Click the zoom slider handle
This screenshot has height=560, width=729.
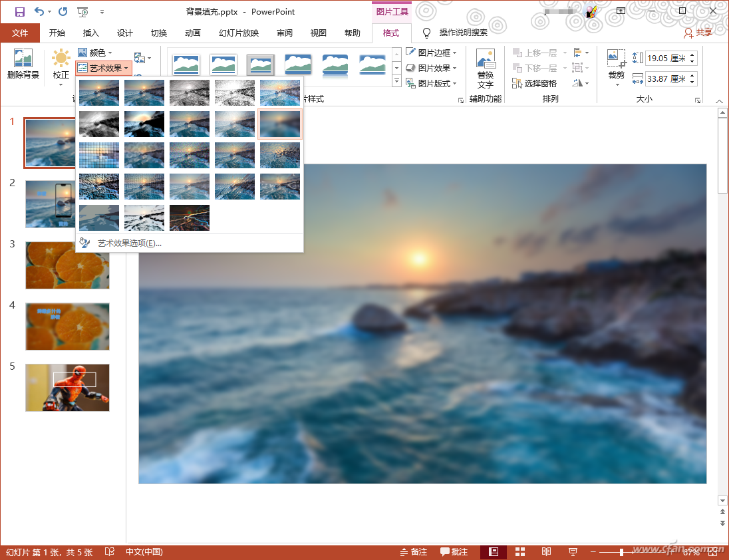(621, 552)
